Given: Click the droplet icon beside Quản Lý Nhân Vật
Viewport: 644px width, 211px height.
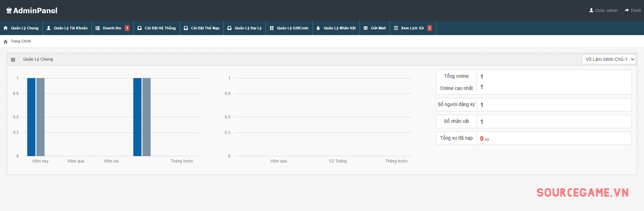Looking at the screenshot, I should (318, 28).
